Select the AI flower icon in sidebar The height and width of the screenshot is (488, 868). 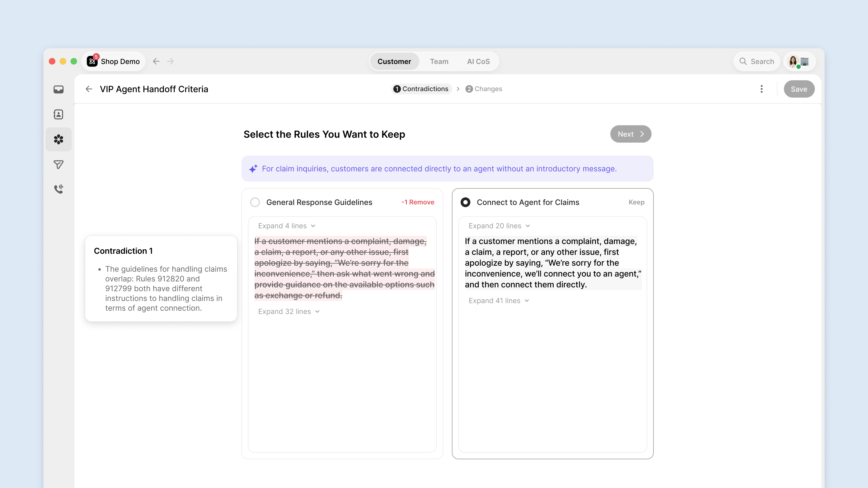click(59, 139)
